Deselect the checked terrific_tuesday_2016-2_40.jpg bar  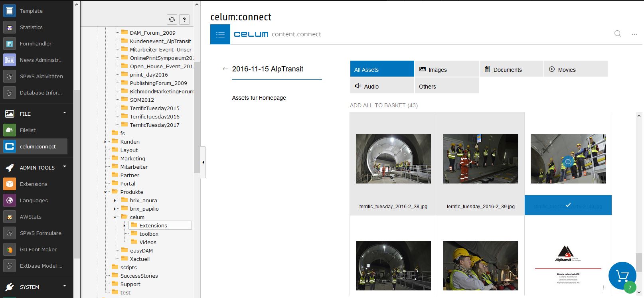[568, 205]
